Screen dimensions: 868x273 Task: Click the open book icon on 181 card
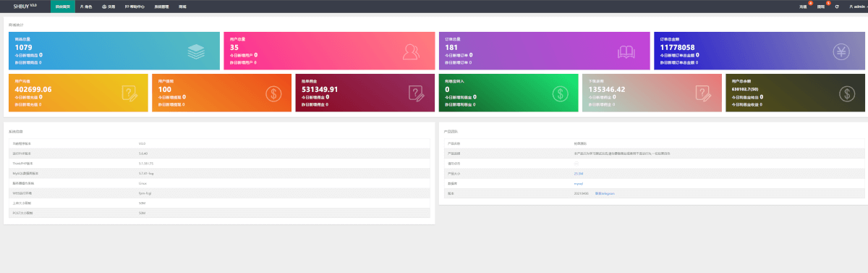click(626, 52)
